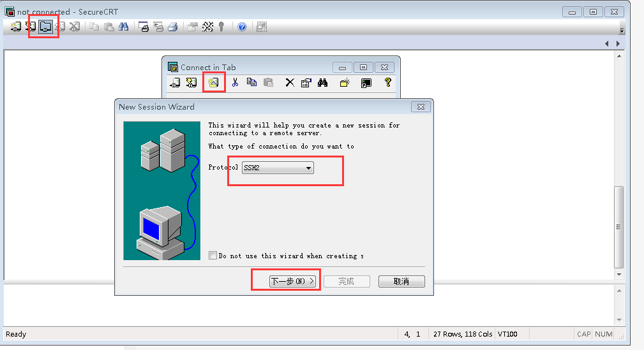Click the 取消 Cancel button
The image size is (644, 350).
point(401,281)
